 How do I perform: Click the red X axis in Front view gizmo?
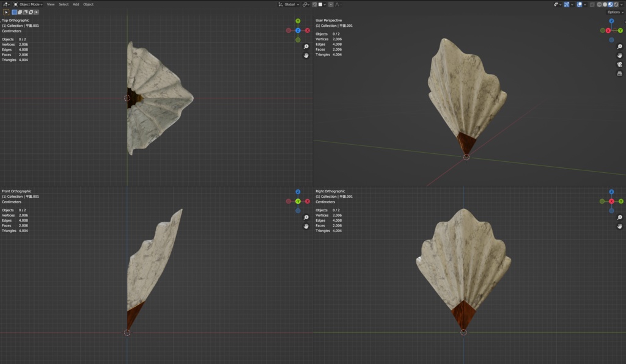[307, 202]
